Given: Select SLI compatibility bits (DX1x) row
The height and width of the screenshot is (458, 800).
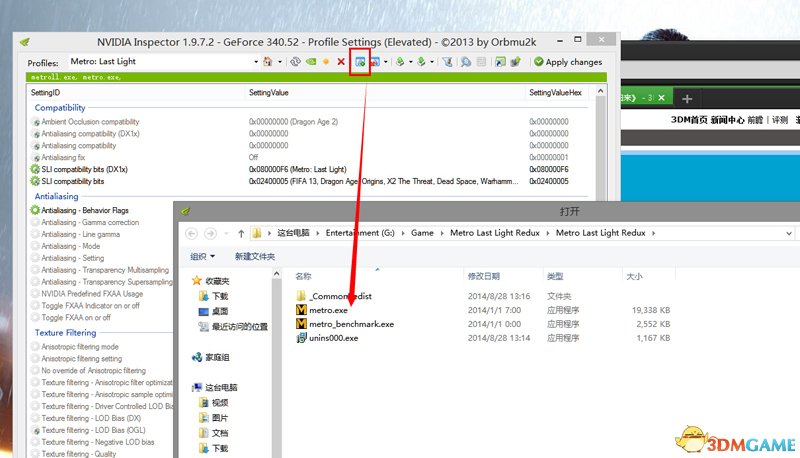Looking at the screenshot, I should 309,169.
